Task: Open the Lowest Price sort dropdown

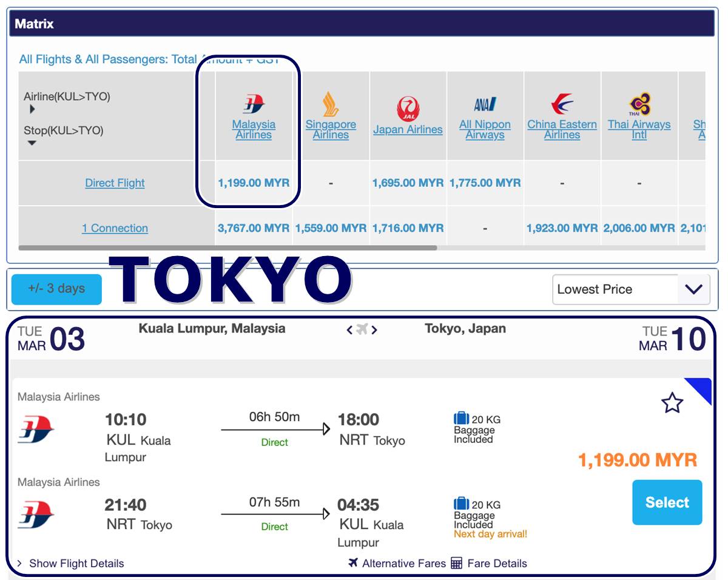Action: [631, 289]
